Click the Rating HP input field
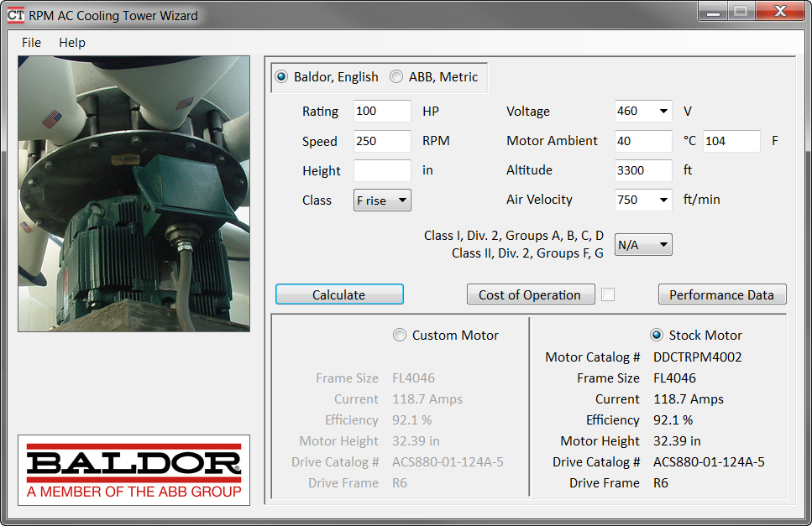 point(382,111)
